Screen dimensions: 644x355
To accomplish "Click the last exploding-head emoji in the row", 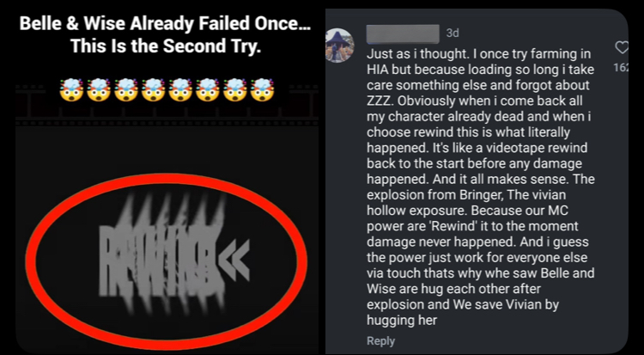I will pos(262,89).
